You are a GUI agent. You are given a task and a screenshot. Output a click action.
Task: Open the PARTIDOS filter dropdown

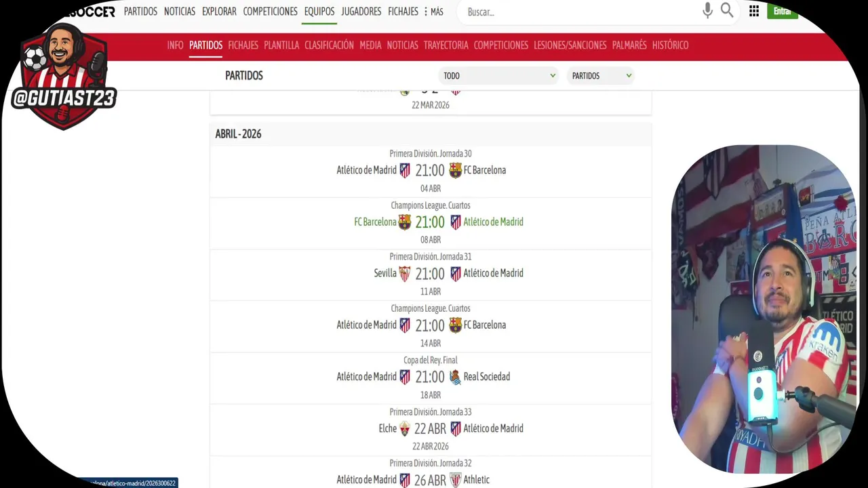pyautogui.click(x=601, y=76)
